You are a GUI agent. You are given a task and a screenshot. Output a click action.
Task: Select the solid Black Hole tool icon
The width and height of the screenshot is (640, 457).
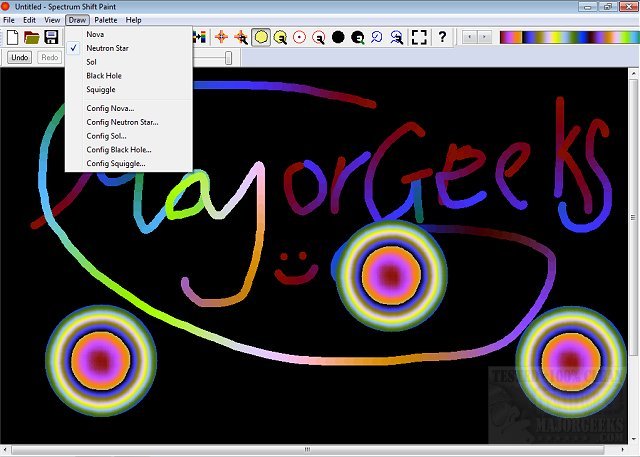pos(338,37)
